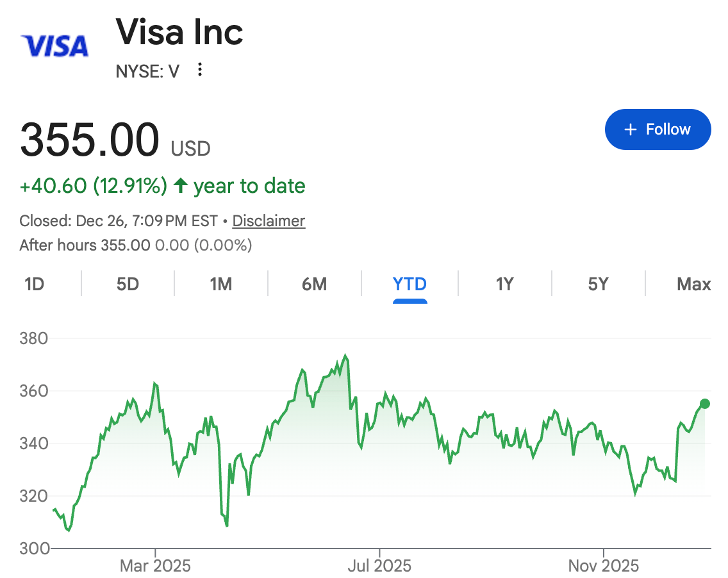Click the Nov 2025 axis marker

pos(604,565)
